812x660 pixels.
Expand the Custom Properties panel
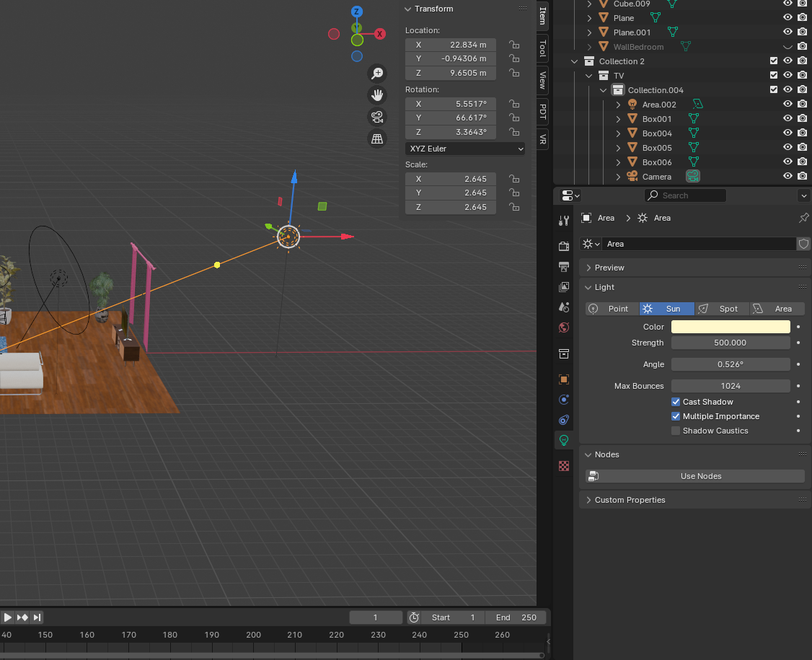click(x=630, y=500)
